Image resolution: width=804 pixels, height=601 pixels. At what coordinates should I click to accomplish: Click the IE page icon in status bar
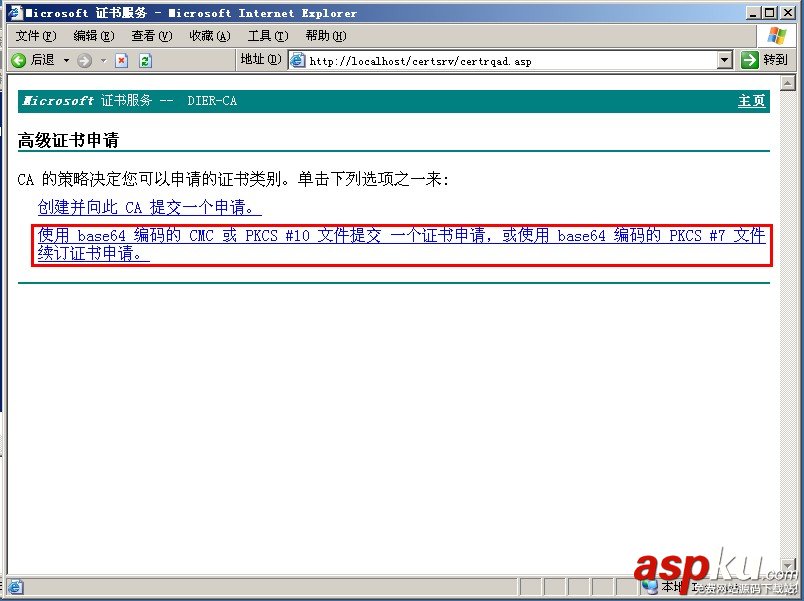tap(15, 586)
